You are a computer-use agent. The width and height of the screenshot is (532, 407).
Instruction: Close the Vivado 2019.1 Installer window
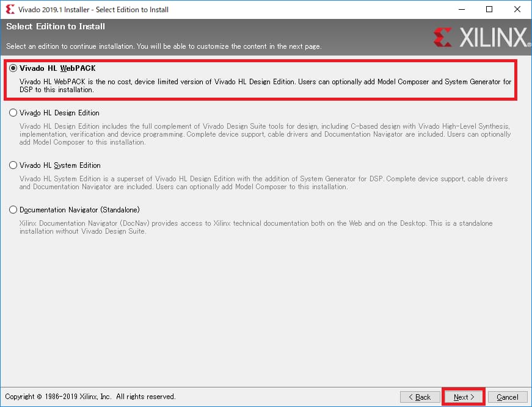(517, 9)
